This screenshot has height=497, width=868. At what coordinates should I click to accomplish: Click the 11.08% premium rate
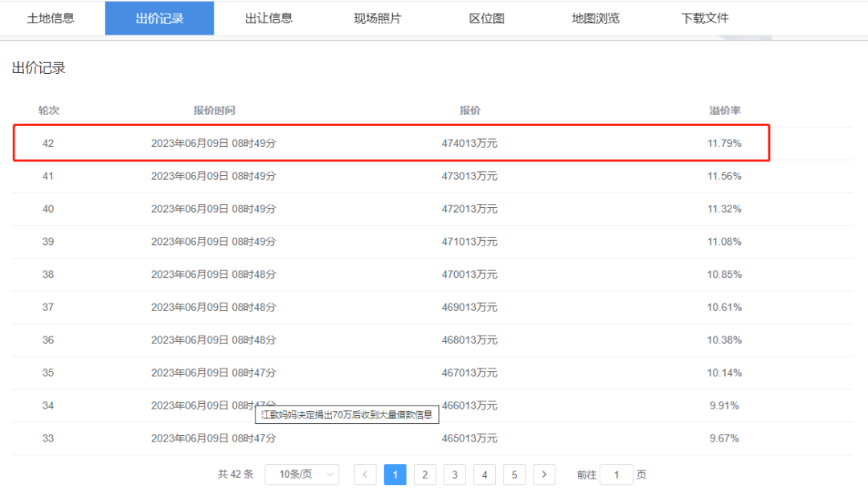[x=724, y=242]
